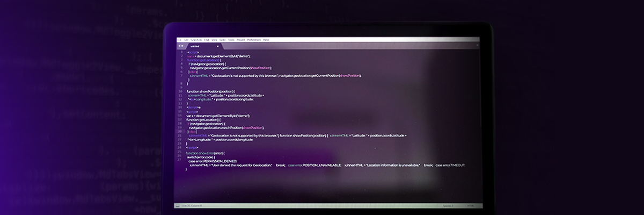Click the left tab navigation arrow

coord(179,46)
